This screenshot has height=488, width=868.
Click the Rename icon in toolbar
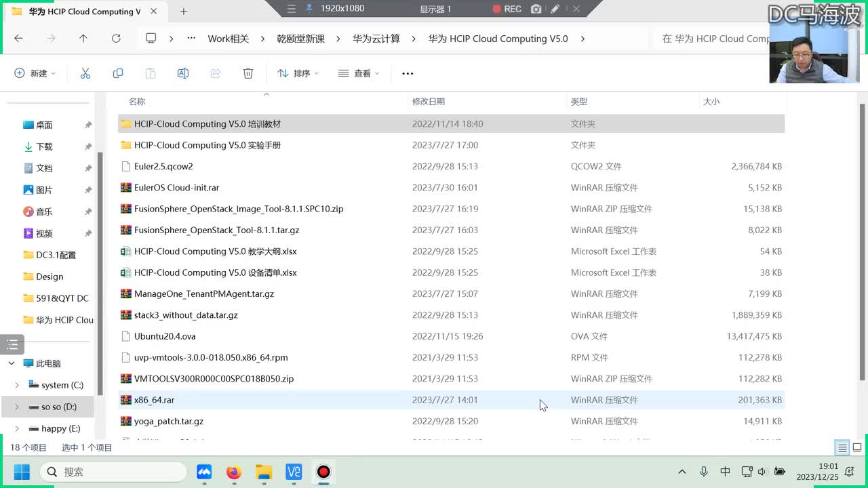(183, 73)
